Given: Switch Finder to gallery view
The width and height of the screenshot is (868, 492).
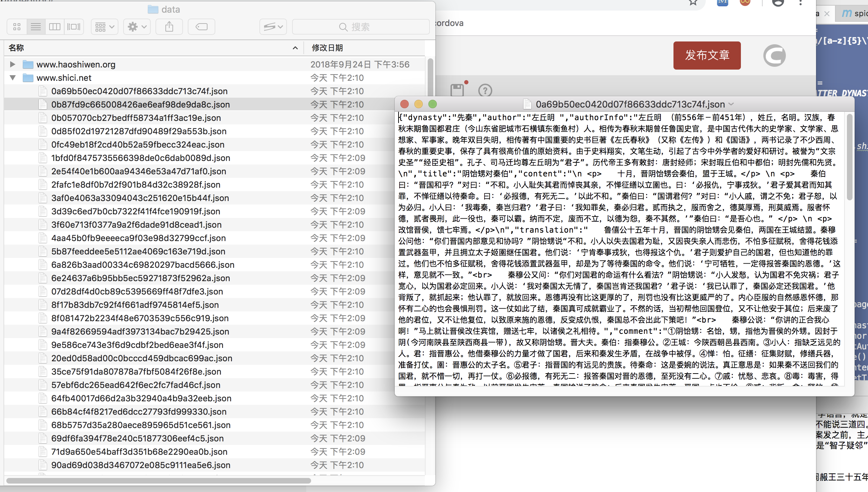Looking at the screenshot, I should [x=74, y=27].
